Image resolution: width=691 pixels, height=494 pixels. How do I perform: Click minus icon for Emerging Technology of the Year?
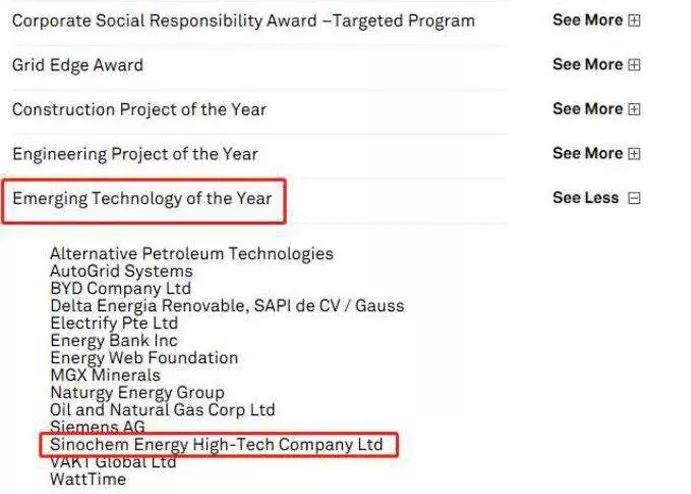pyautogui.click(x=634, y=198)
